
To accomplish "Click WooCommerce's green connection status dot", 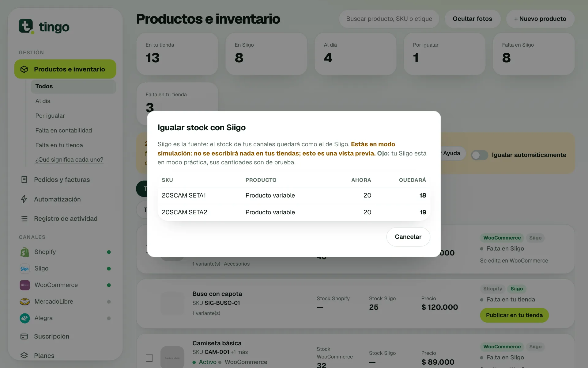I will point(109,285).
